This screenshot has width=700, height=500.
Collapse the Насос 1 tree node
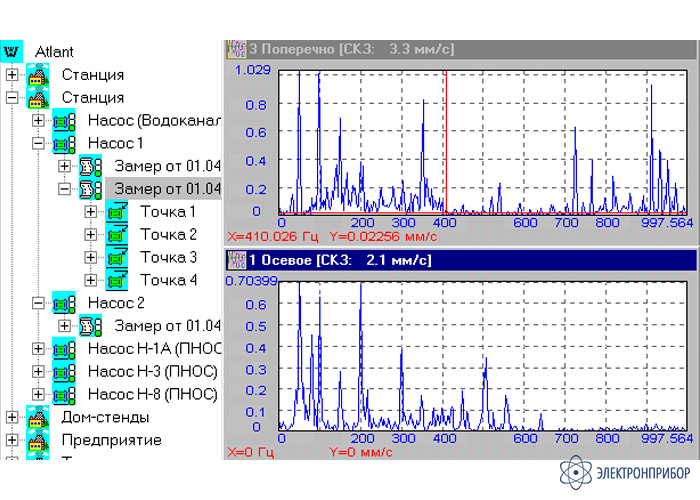point(39,143)
